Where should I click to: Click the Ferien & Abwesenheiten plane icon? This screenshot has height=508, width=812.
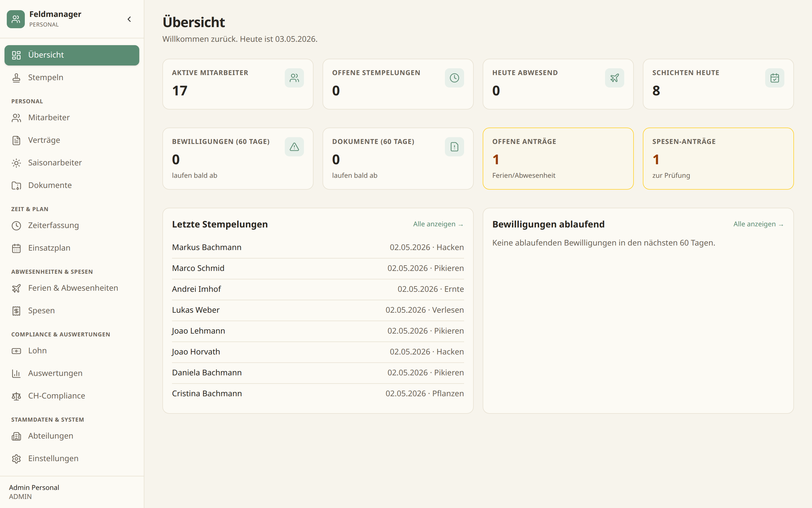point(16,288)
